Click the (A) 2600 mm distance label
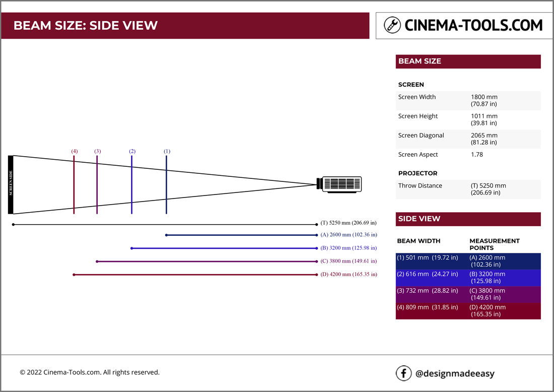 (x=349, y=235)
